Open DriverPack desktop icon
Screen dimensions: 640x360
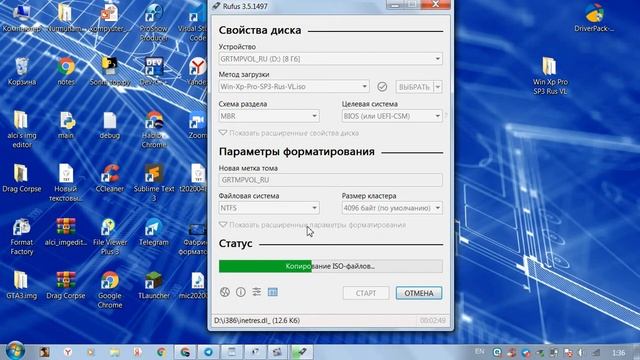click(594, 18)
